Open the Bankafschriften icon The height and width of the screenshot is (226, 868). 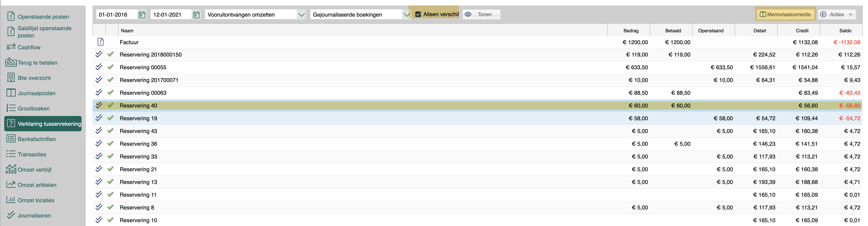click(11, 139)
